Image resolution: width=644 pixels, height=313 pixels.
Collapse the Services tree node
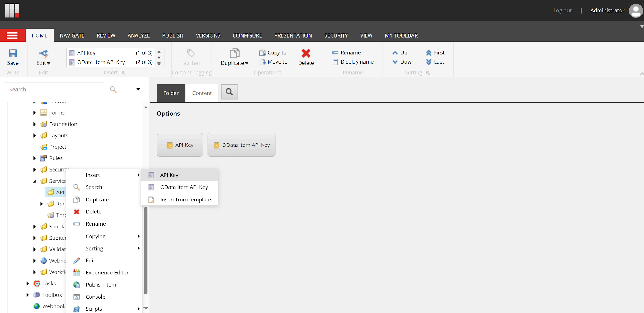[34, 181]
